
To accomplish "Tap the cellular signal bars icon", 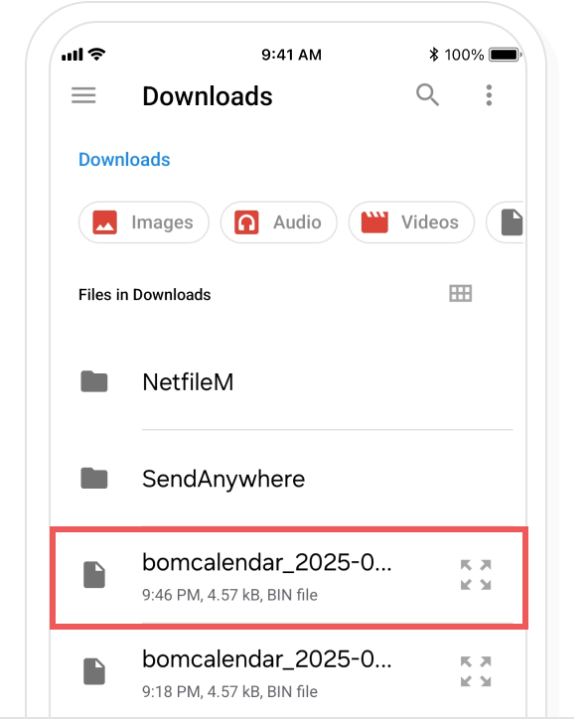I will [x=73, y=55].
